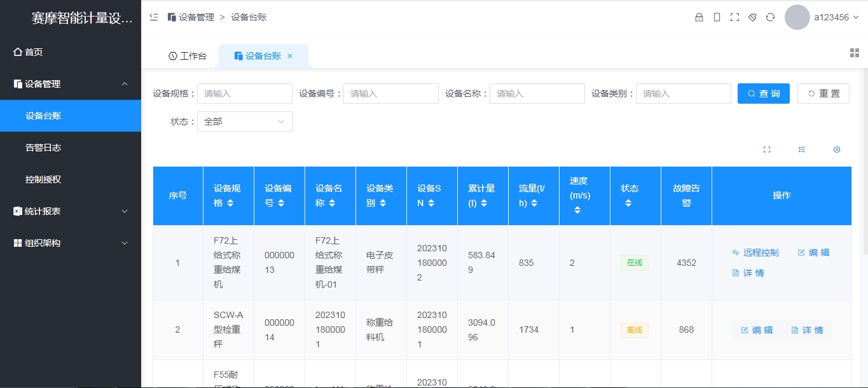The height and width of the screenshot is (388, 868).
Task: Open mobile preview icon in top bar
Action: click(x=717, y=17)
